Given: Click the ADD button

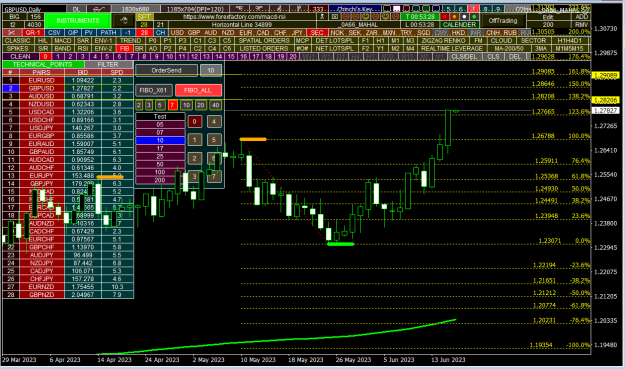Looking at the screenshot, I should [582, 17].
